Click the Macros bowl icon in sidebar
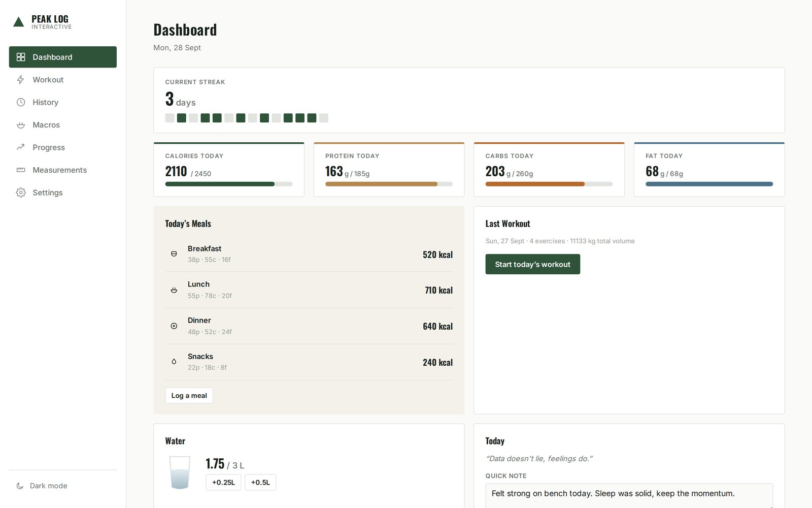This screenshot has height=508, width=812. (x=21, y=125)
